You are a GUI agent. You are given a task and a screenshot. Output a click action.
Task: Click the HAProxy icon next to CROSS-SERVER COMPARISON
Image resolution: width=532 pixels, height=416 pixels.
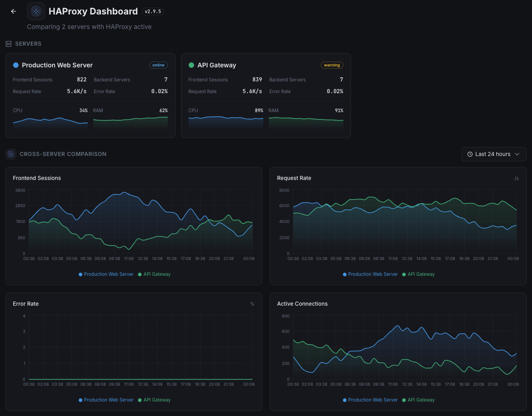tap(10, 154)
